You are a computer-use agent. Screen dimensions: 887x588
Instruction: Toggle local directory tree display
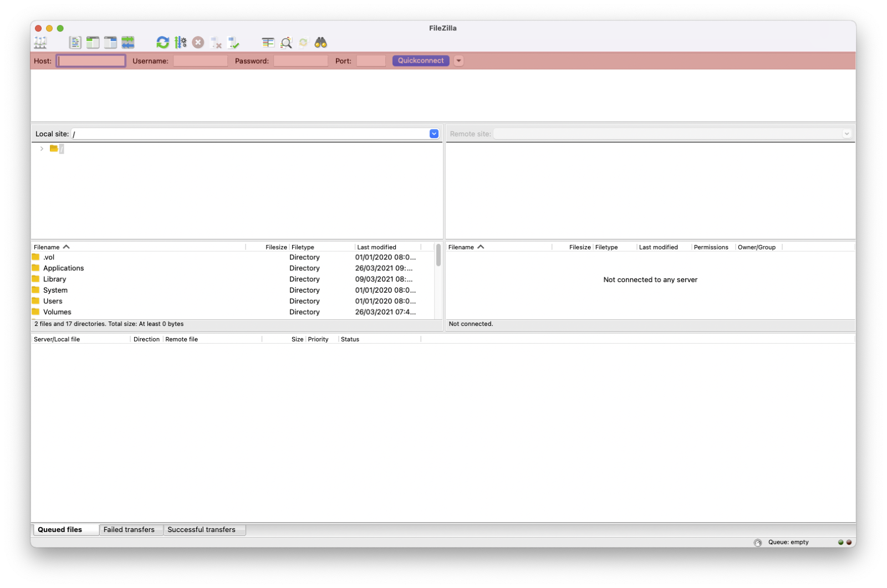93,43
